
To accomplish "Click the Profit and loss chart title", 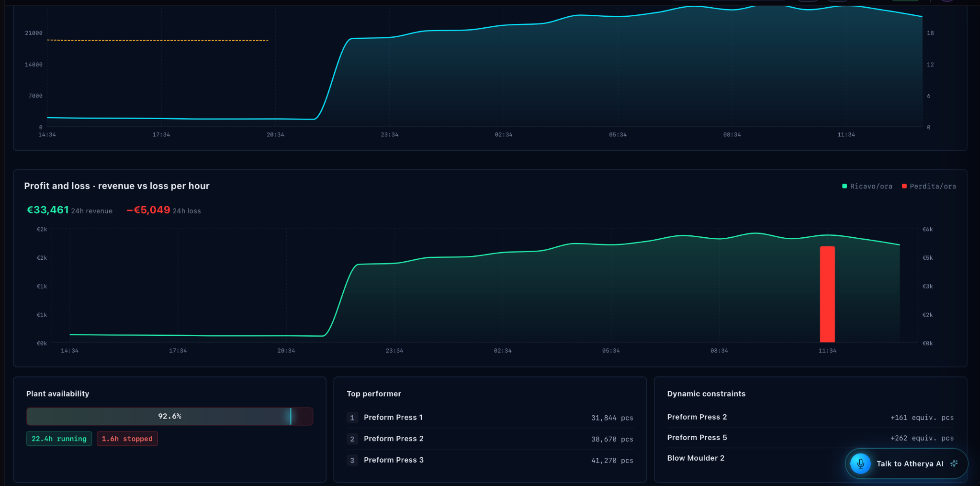I will [x=117, y=186].
